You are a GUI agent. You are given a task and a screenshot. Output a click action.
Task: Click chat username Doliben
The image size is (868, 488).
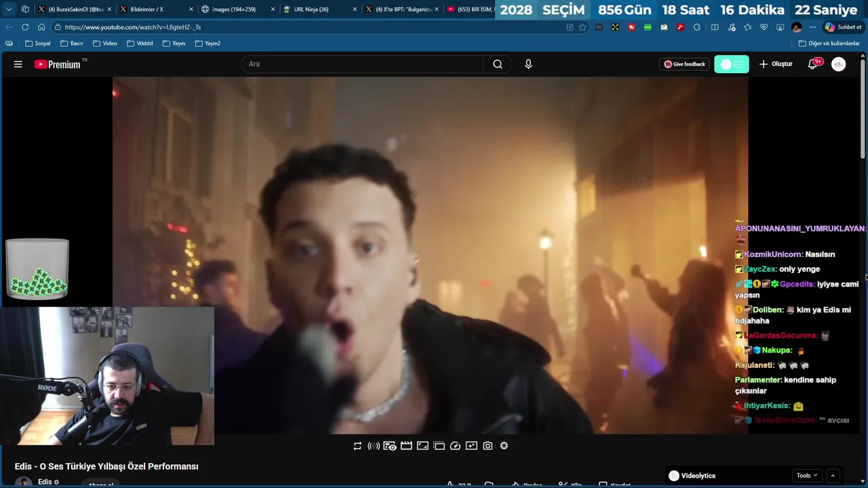click(768, 310)
